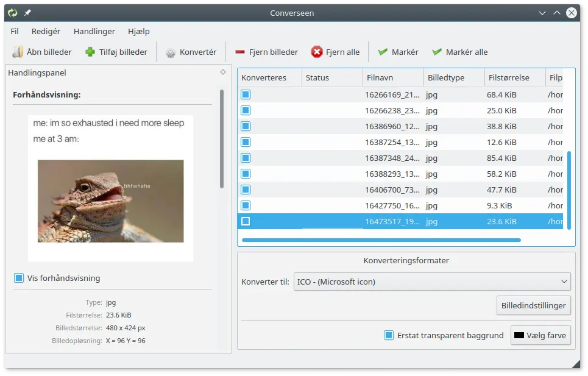Image resolution: width=588 pixels, height=376 pixels.
Task: Click the Vælg farve button
Action: pyautogui.click(x=540, y=335)
